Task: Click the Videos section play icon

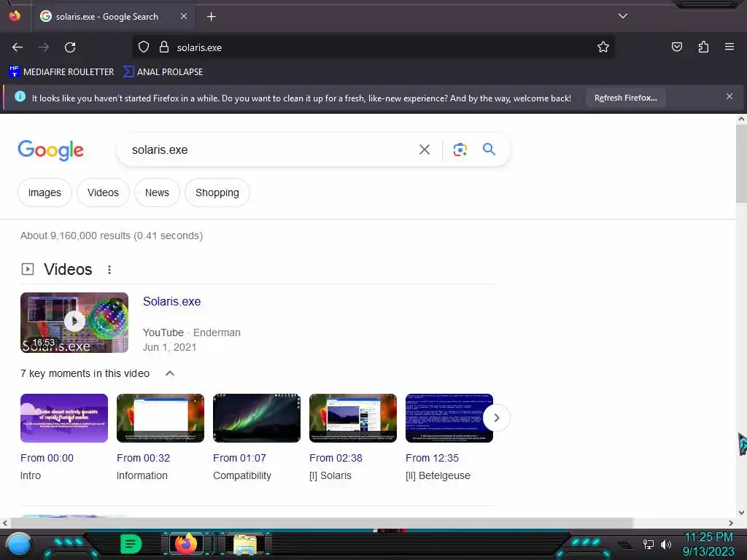Action: [28, 270]
